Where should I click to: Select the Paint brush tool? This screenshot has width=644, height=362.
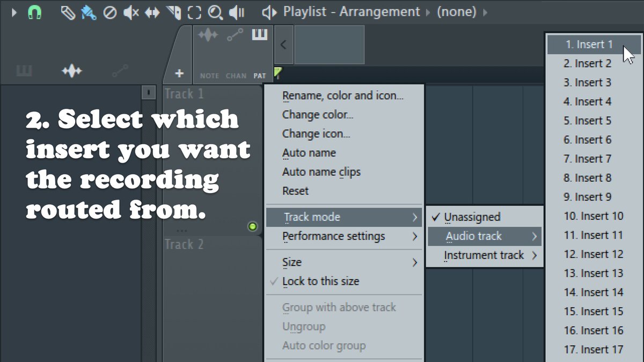[x=89, y=12]
